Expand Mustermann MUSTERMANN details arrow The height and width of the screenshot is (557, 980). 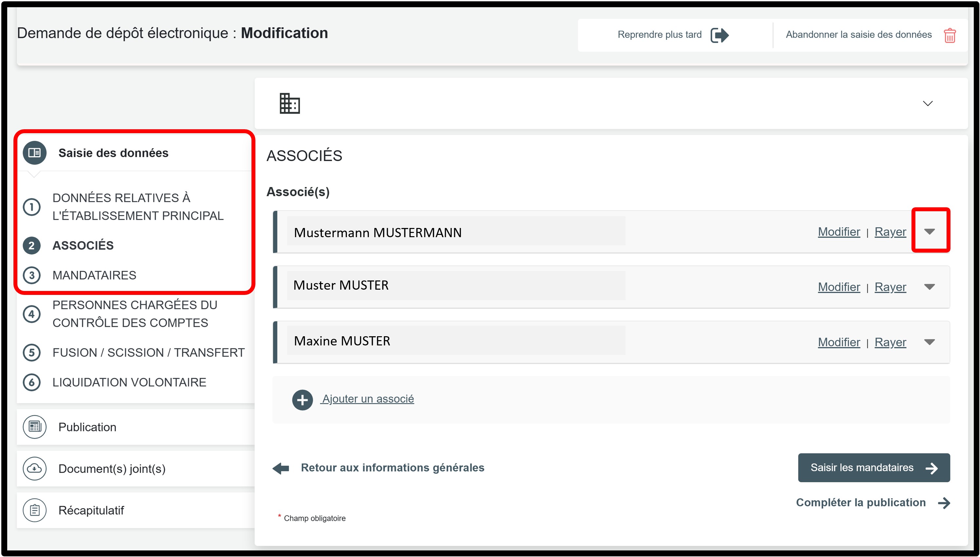coord(929,232)
